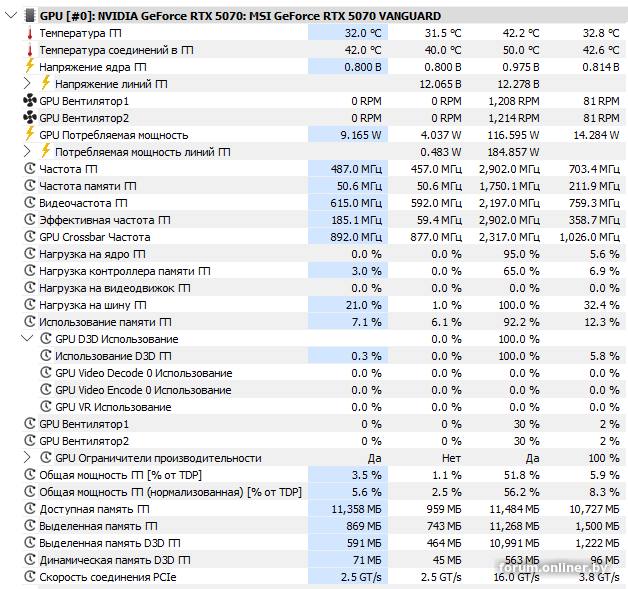Click current power value 9.165 W
This screenshot has width=628, height=589.
[x=360, y=135]
